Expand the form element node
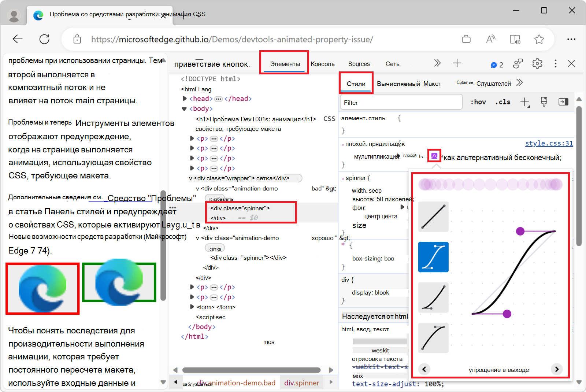586x392 pixels. (x=192, y=307)
